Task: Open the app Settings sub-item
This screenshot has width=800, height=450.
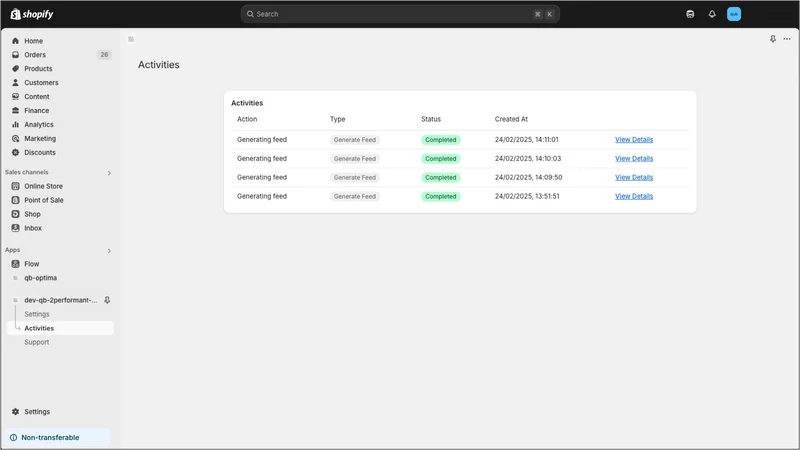Action: [x=37, y=314]
